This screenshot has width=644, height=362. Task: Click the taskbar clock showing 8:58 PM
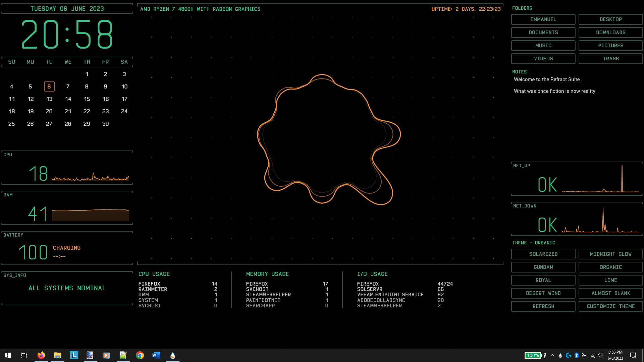click(615, 355)
